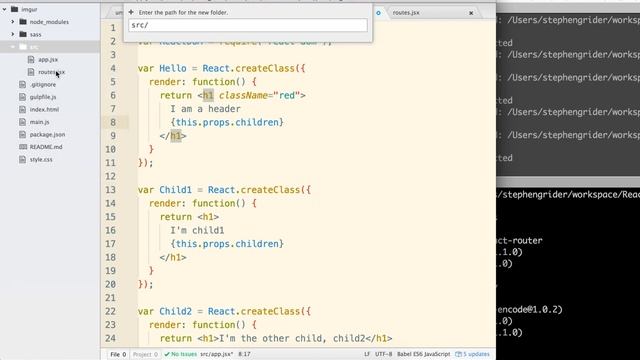Click line number 22 in the gutter
Image resolution: width=640 pixels, height=360 pixels.
[x=111, y=311]
